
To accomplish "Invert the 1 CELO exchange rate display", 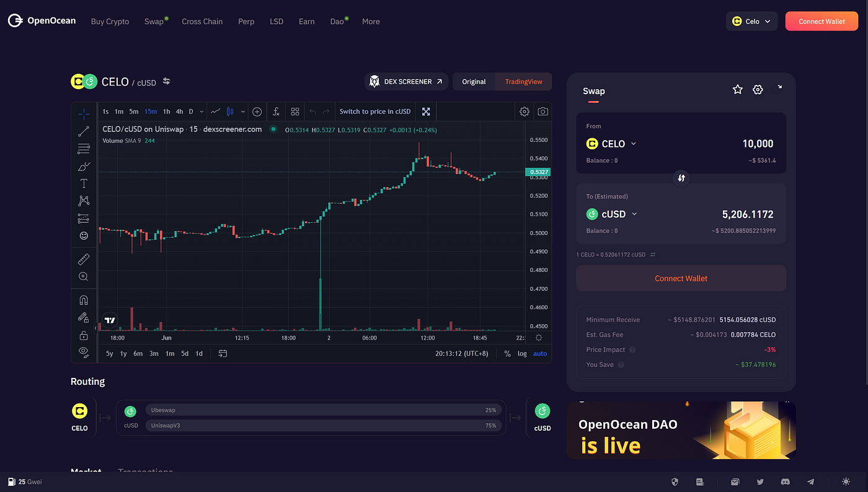I will (x=653, y=255).
